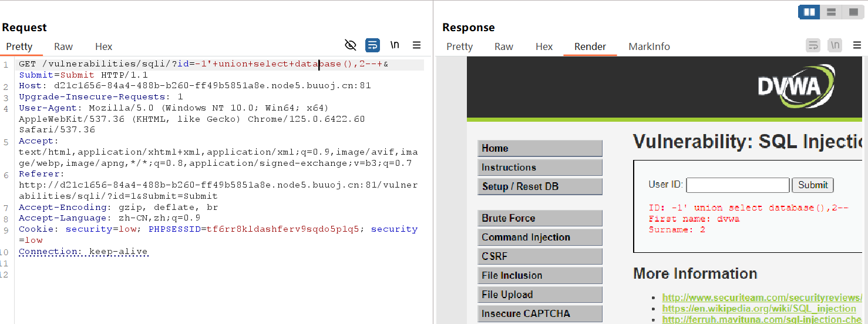868x324 pixels.
Task: Toggle show newline \n icon in Request panel
Action: [395, 45]
